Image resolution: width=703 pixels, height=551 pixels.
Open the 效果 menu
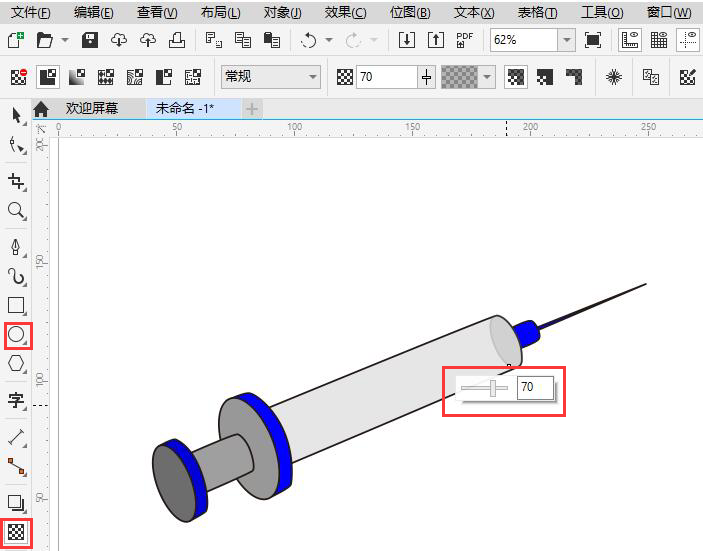tap(346, 13)
